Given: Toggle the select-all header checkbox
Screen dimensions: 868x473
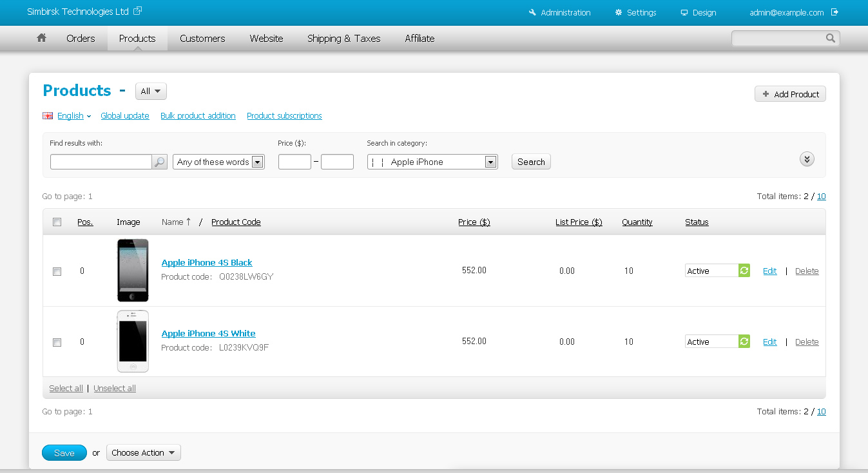Looking at the screenshot, I should (57, 222).
